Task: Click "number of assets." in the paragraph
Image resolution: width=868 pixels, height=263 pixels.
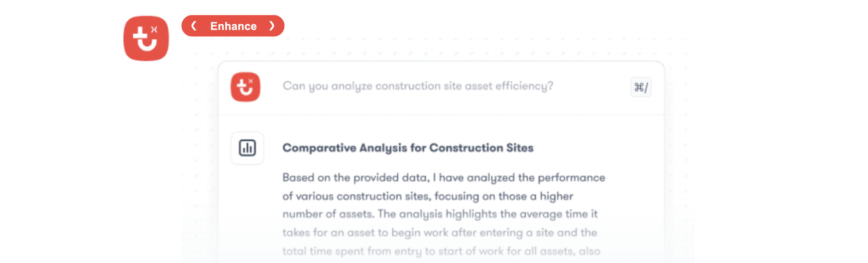Action: pos(328,214)
